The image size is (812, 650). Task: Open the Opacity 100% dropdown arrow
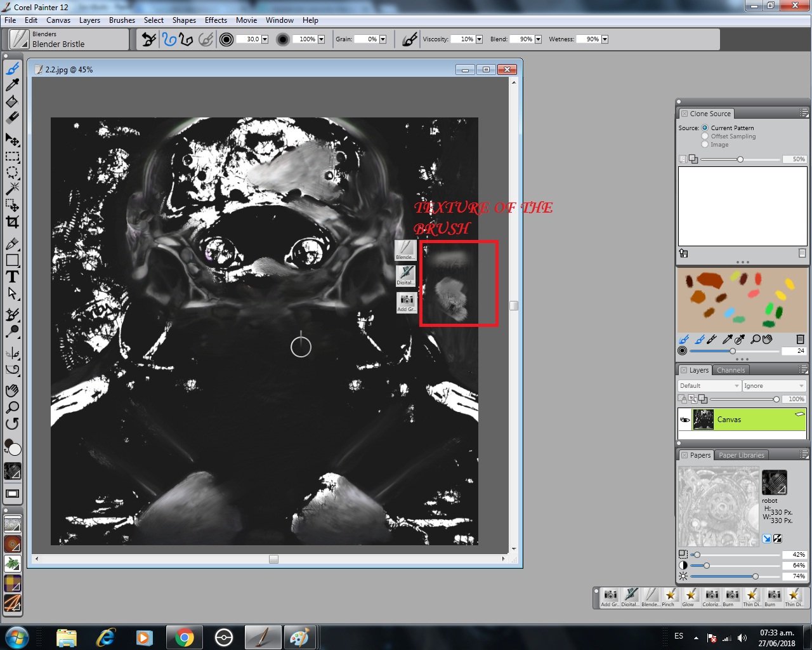pos(321,39)
